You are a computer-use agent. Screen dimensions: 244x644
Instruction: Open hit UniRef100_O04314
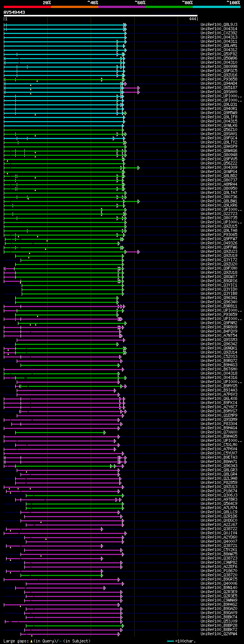click(x=219, y=29)
